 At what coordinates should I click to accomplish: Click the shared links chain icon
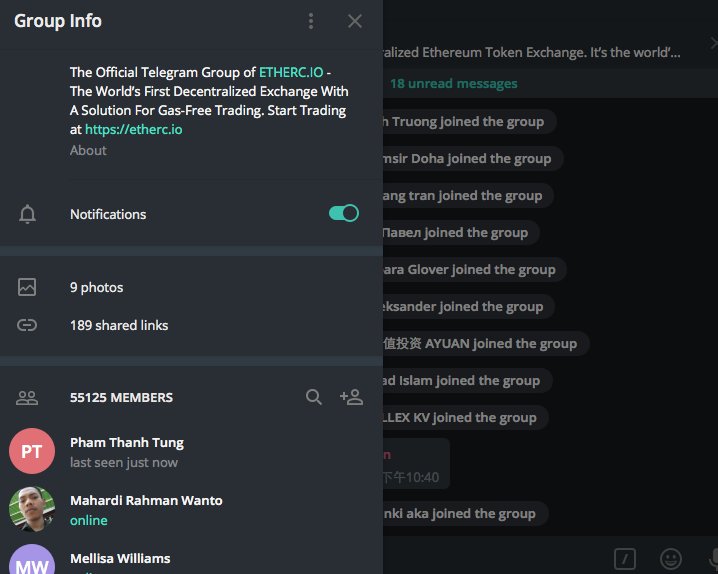click(x=27, y=325)
